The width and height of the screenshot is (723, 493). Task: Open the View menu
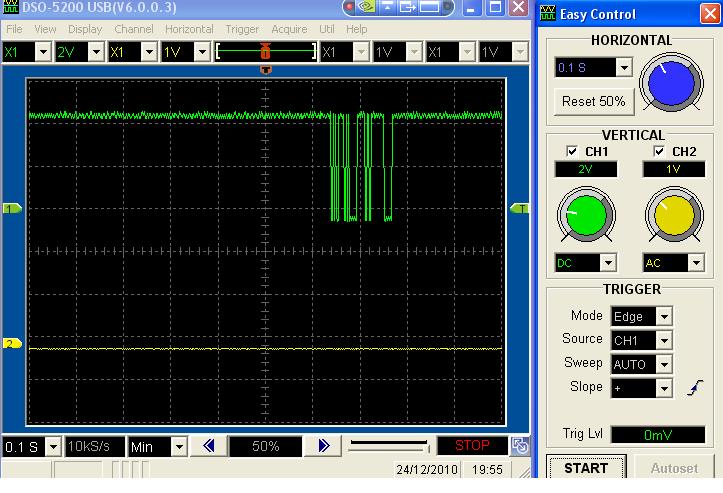pyautogui.click(x=45, y=29)
